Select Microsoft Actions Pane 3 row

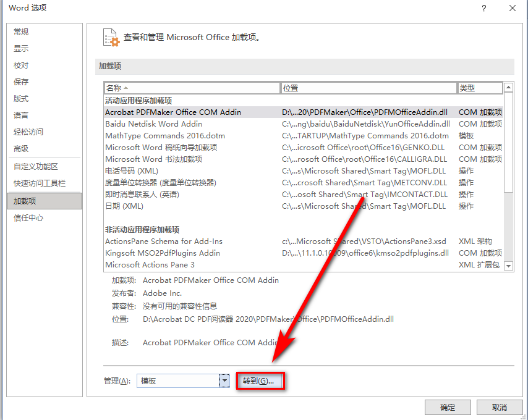pos(304,265)
